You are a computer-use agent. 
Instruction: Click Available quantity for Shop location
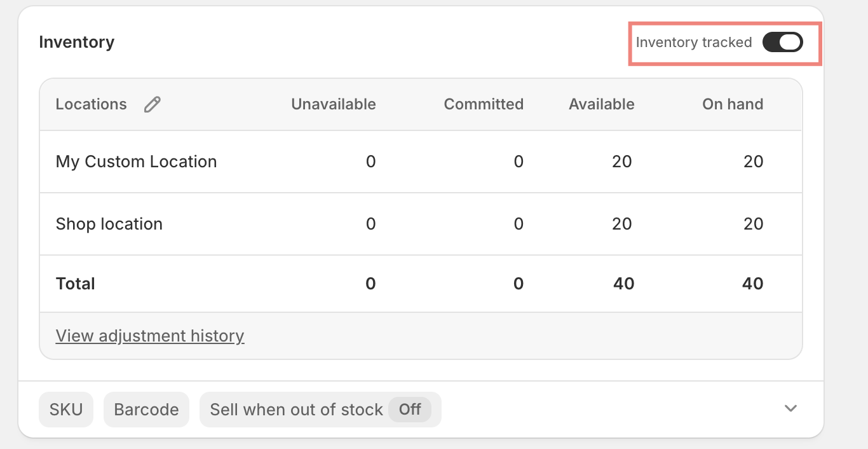point(622,224)
